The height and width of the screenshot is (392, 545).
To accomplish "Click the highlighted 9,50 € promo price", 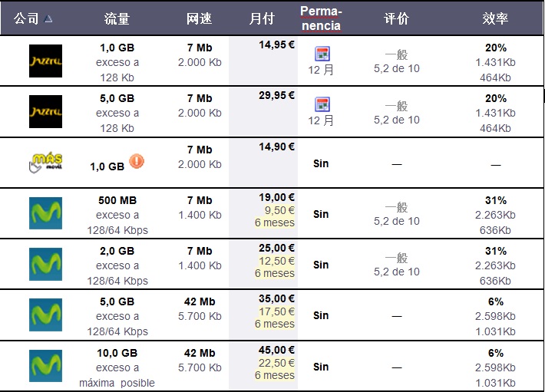I will [x=275, y=211].
